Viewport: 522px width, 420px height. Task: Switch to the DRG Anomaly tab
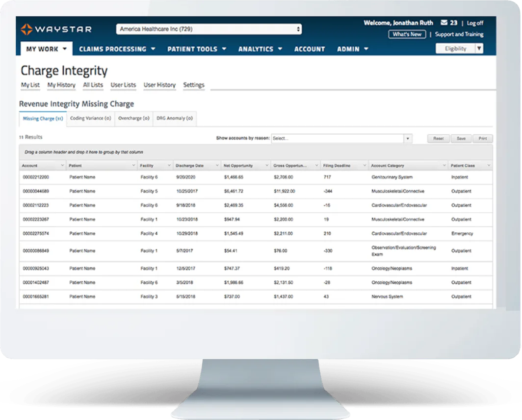coord(175,119)
